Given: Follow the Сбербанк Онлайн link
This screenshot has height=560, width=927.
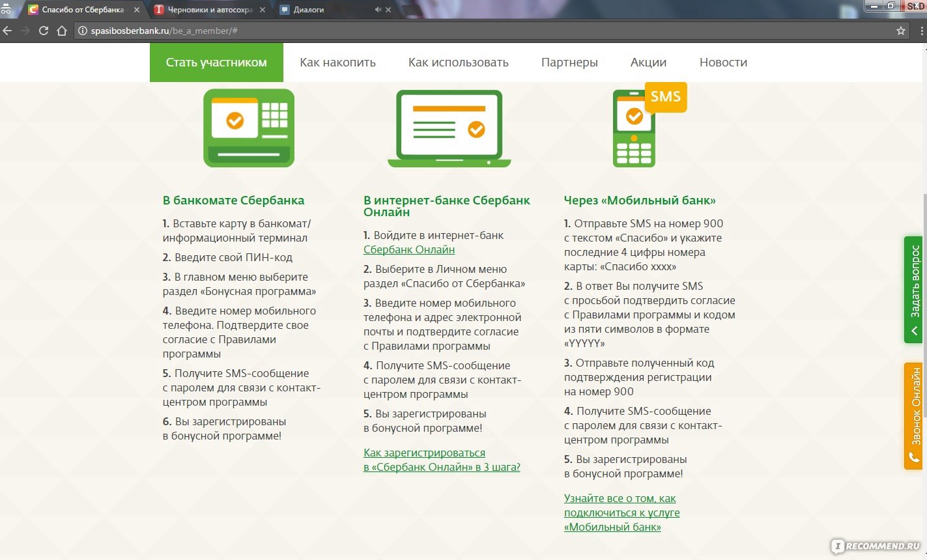Looking at the screenshot, I should click(x=409, y=249).
